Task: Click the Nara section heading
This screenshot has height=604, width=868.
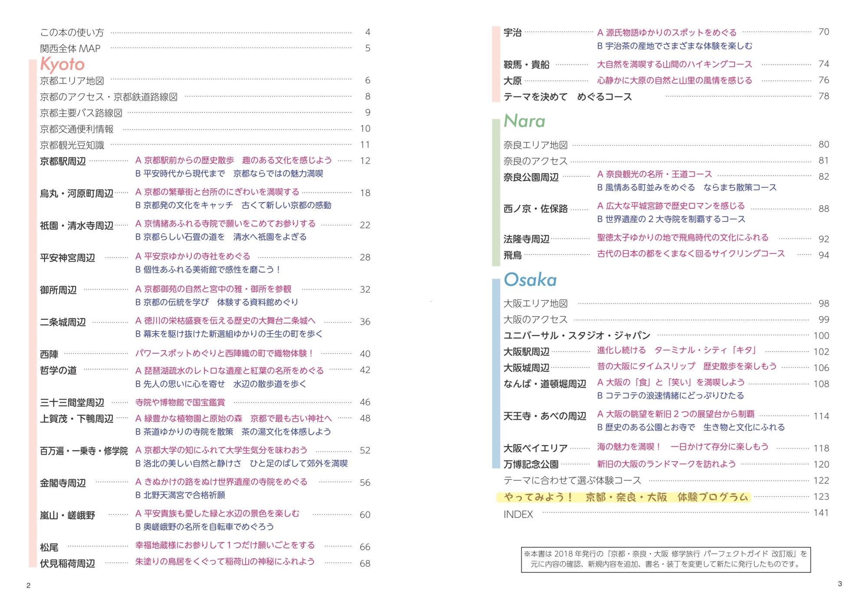Action: [x=524, y=121]
